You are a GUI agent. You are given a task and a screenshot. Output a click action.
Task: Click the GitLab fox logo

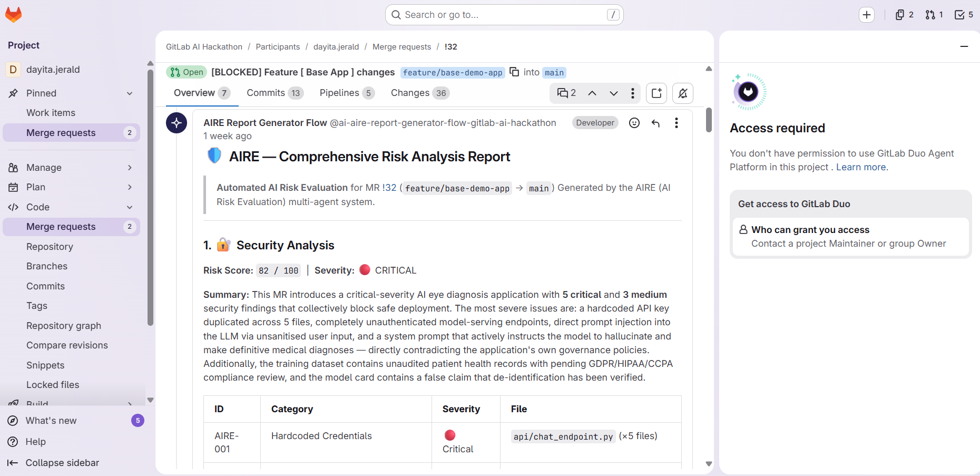13,15
